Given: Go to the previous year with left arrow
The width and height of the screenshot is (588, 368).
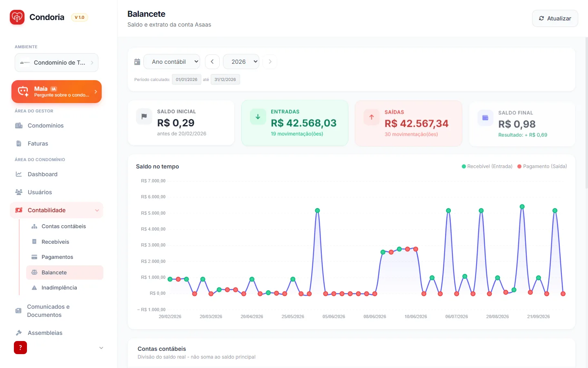Looking at the screenshot, I should [212, 62].
